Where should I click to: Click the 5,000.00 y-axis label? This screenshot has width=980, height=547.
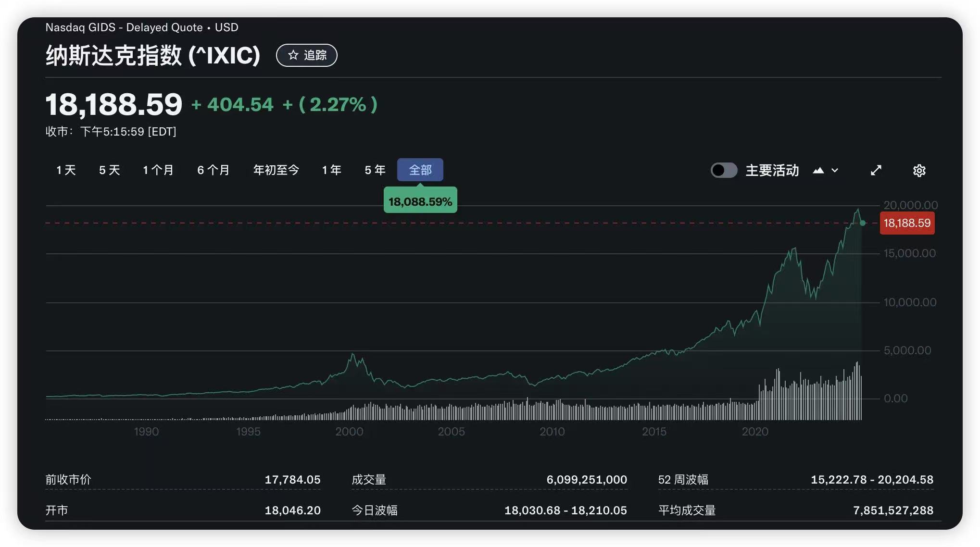click(907, 350)
